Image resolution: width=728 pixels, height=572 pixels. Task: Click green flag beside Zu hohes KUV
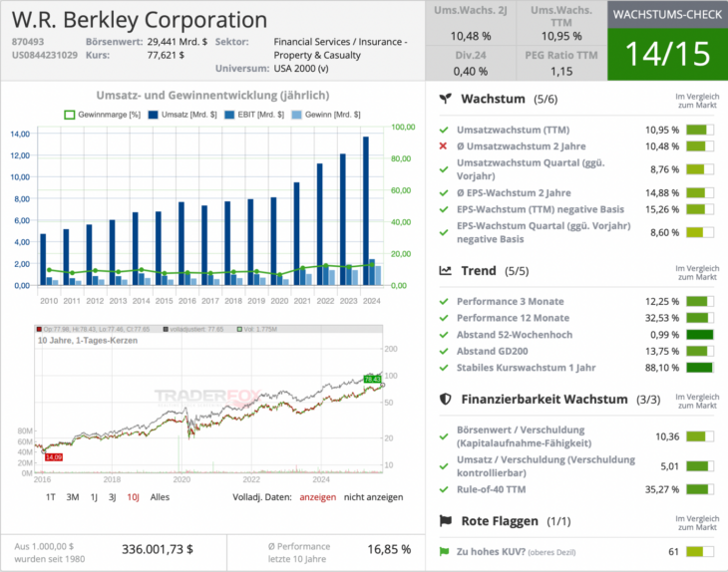[444, 551]
